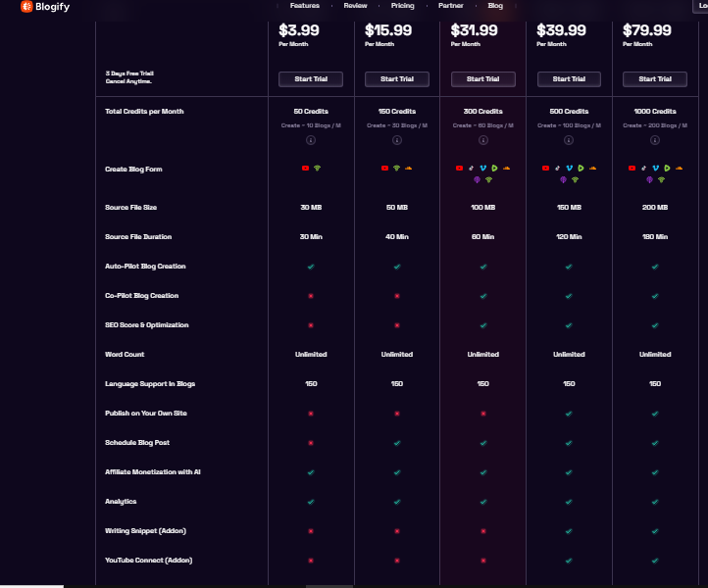Click YouTube icon in $39.99 plan column

coord(545,168)
